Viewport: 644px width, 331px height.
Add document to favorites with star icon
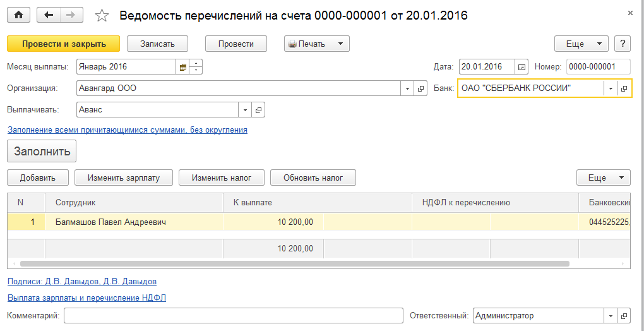pos(102,15)
